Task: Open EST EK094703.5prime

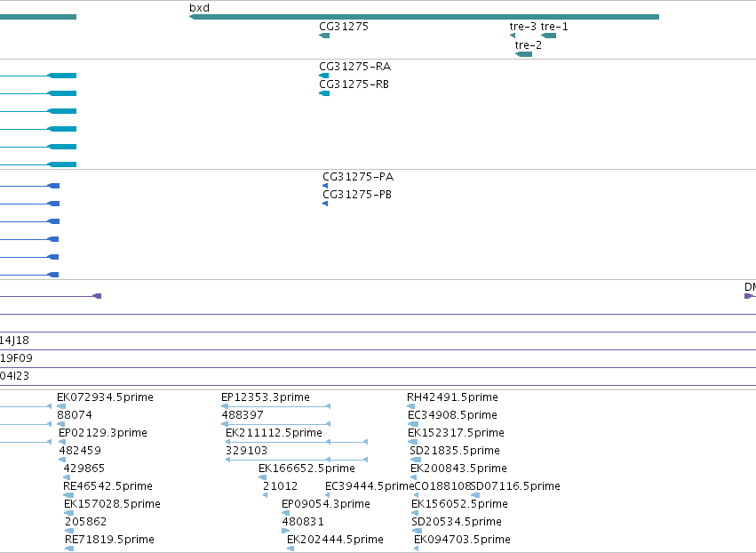Action: click(x=462, y=540)
